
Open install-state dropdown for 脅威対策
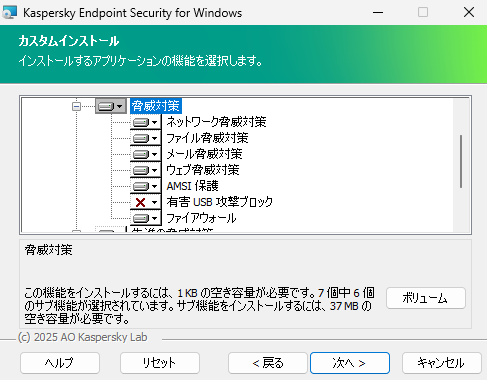point(111,106)
